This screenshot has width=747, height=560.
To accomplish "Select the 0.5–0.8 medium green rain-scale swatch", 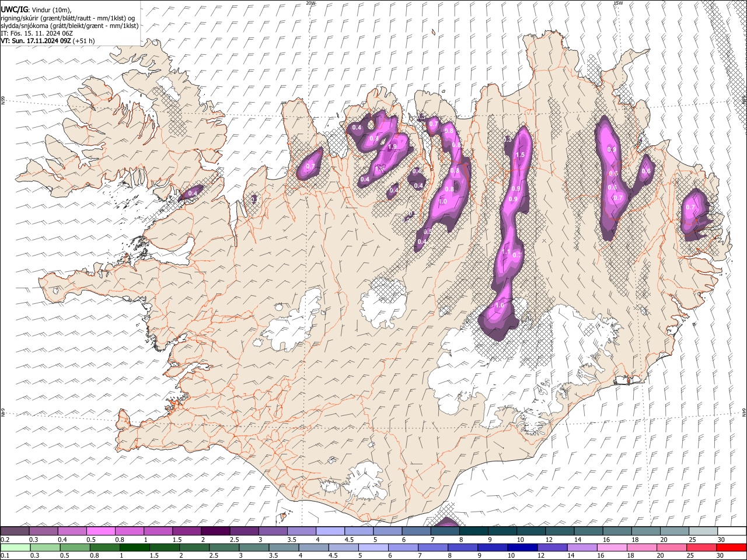I will [75, 547].
